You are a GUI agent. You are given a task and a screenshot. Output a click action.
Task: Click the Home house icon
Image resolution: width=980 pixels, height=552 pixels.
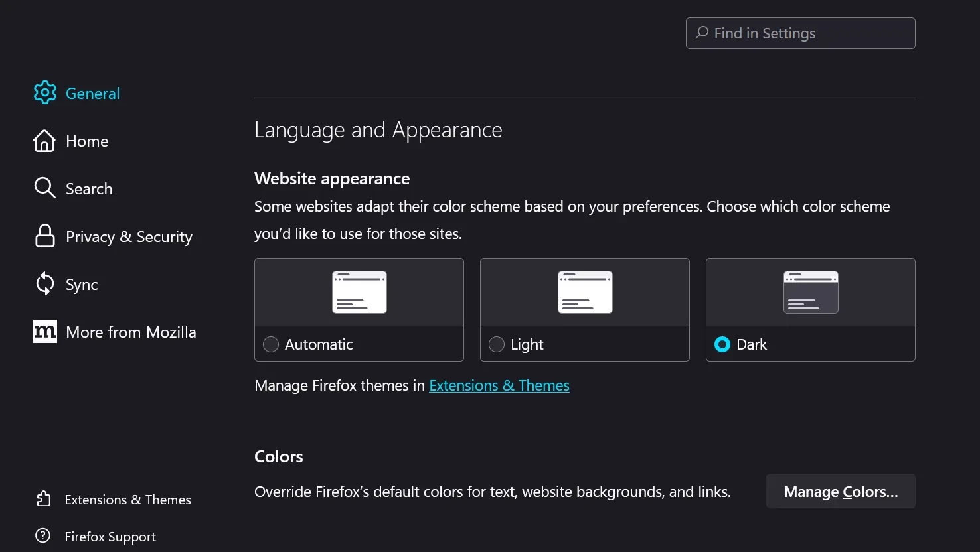coord(44,141)
